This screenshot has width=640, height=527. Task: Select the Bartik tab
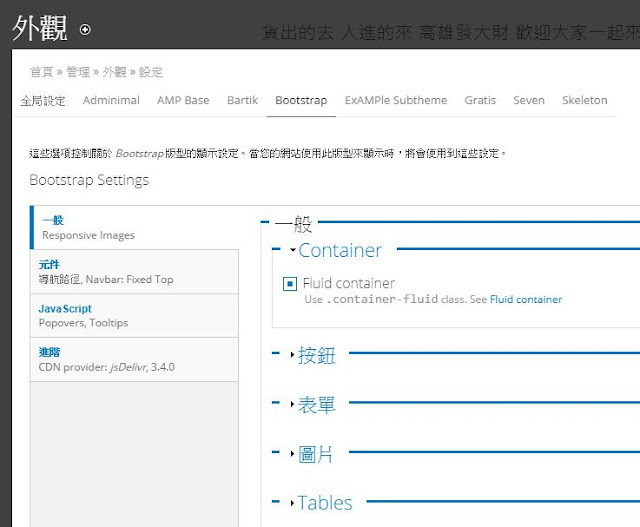click(242, 100)
